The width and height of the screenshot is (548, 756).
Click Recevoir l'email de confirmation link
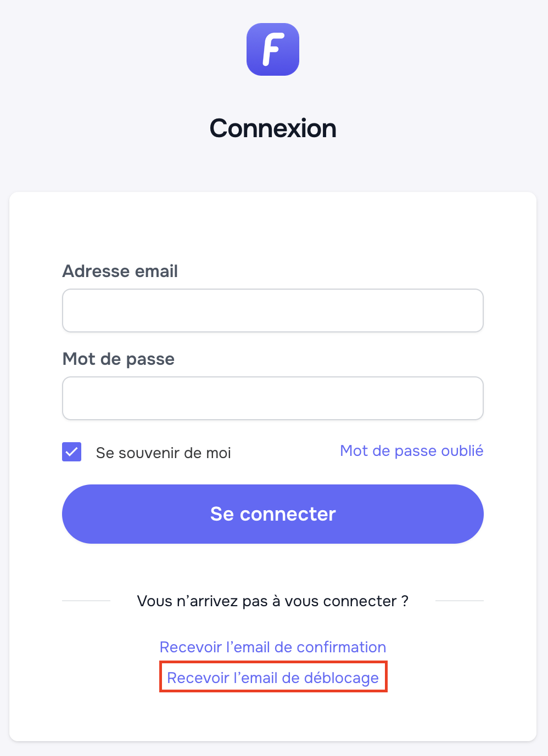click(273, 647)
